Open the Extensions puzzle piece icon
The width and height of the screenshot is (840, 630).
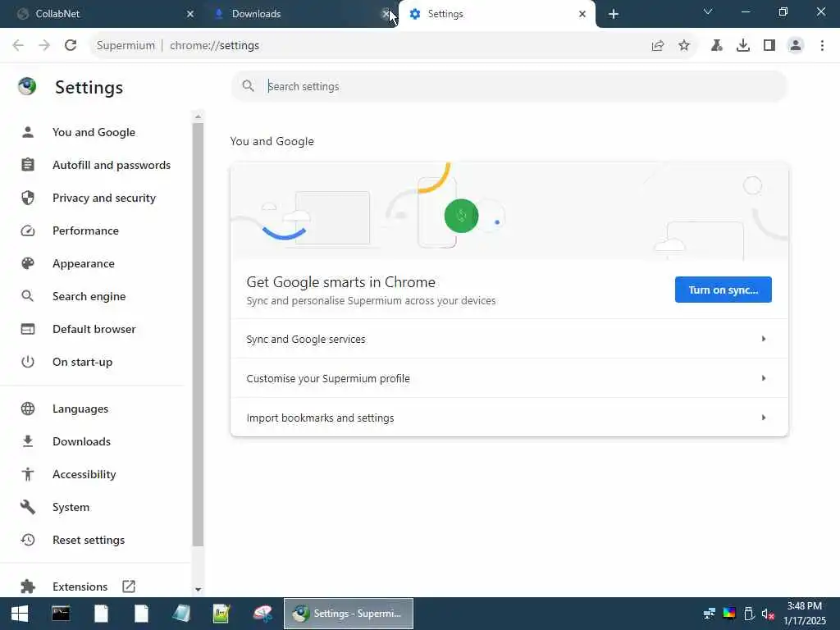point(28,586)
